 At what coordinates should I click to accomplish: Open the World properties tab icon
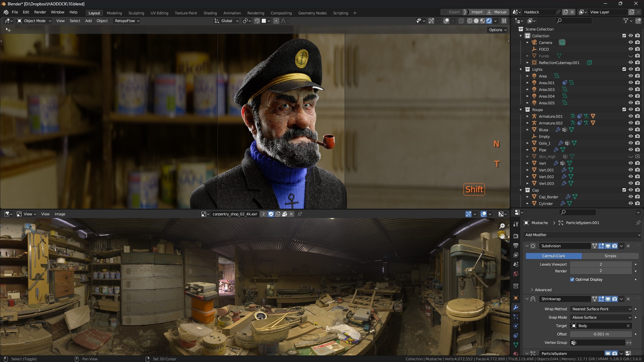coord(516,274)
